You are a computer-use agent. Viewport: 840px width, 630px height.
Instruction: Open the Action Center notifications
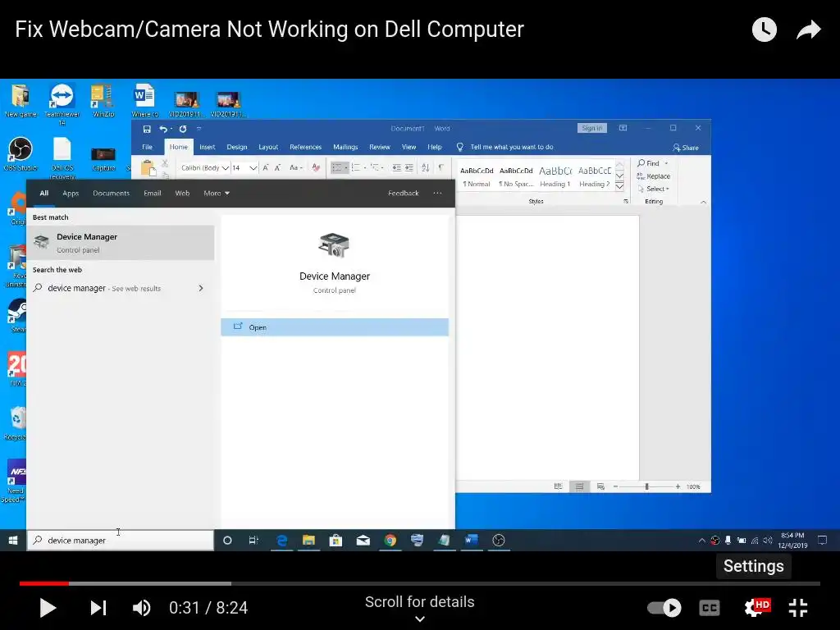tap(822, 540)
